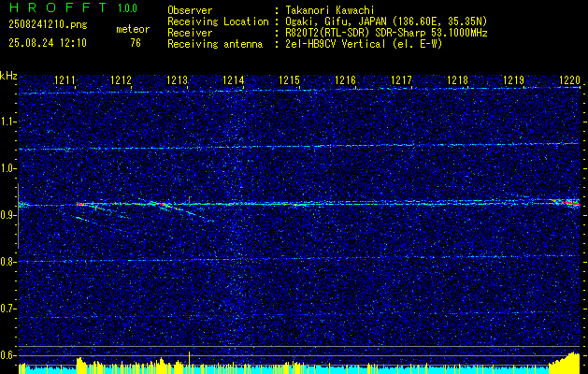
Task: Click the filename 2508241210.png
Action: [x=48, y=25]
